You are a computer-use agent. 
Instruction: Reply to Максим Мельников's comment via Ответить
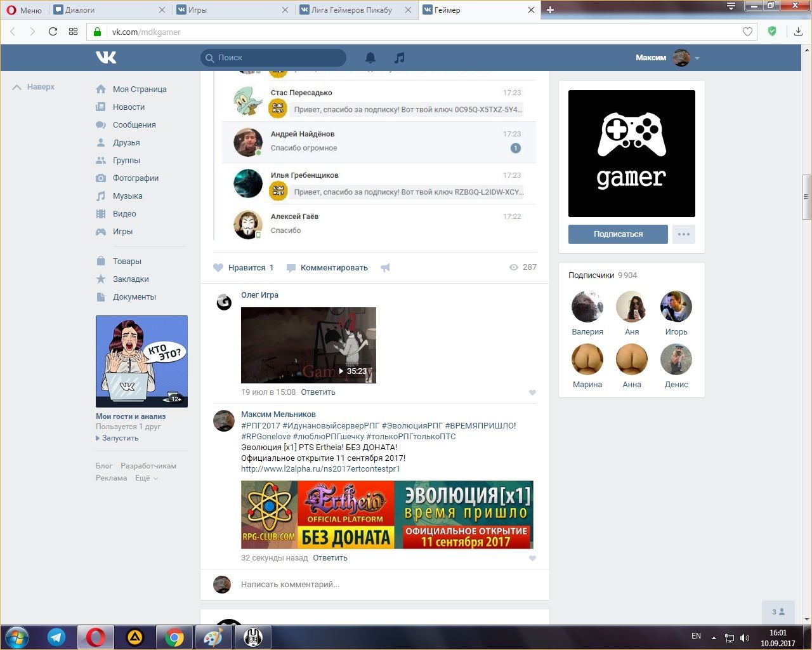tap(330, 558)
